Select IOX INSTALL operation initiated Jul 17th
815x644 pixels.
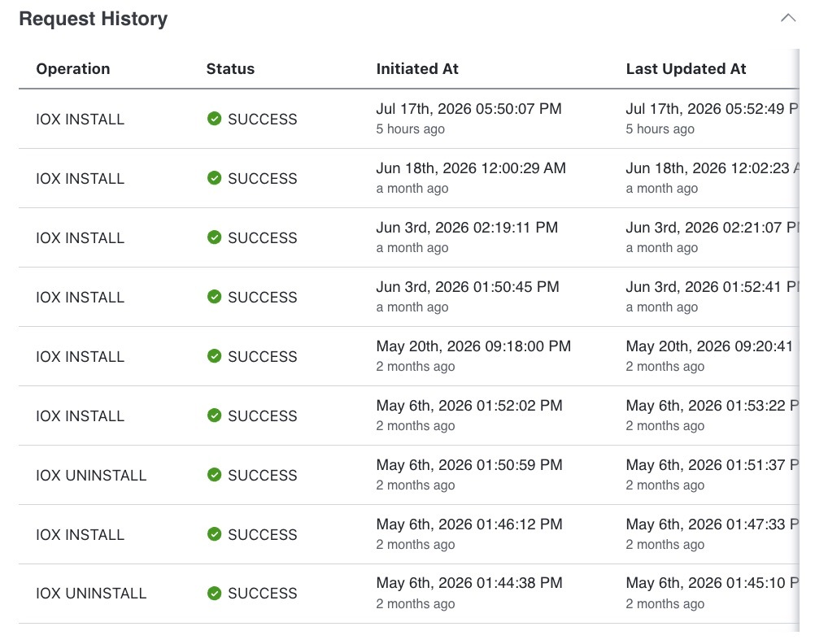(x=80, y=119)
